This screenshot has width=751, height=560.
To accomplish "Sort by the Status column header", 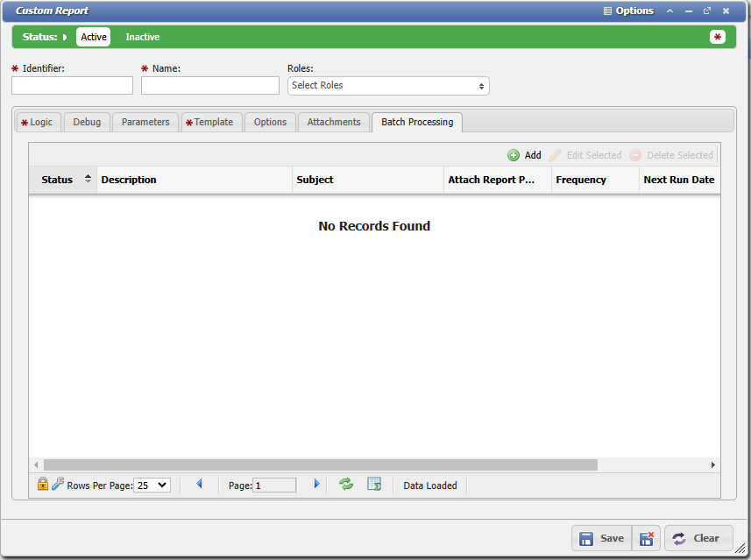I will [x=58, y=180].
